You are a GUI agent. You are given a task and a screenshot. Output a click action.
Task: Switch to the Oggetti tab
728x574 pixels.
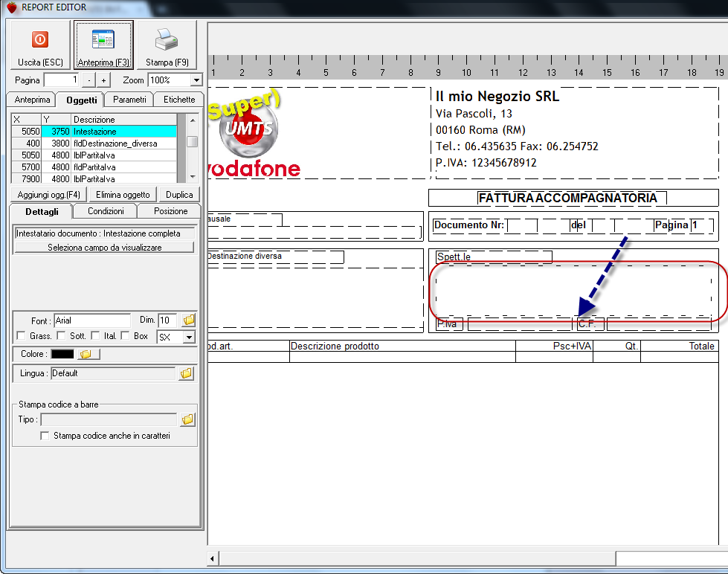[x=82, y=100]
